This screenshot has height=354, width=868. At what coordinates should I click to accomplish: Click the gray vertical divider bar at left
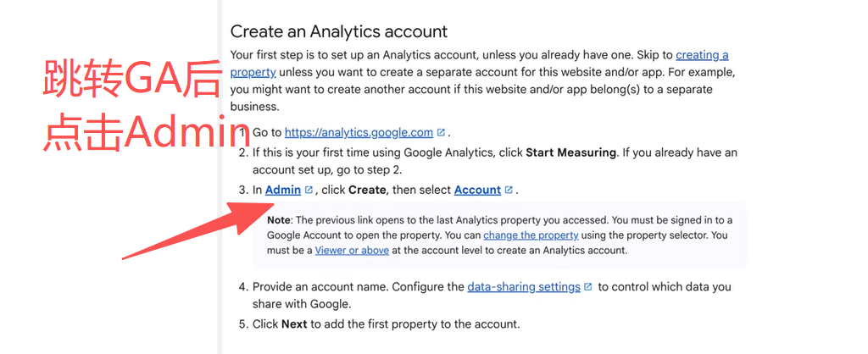coord(220,177)
